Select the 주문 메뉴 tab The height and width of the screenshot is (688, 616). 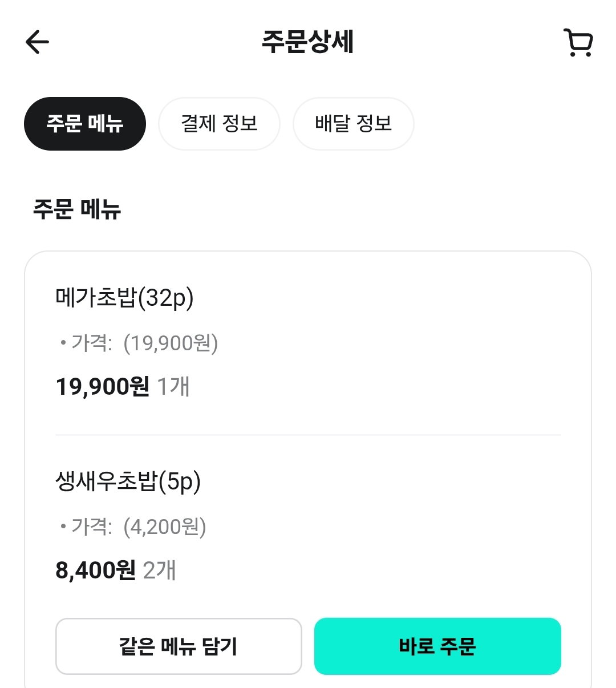coord(85,124)
